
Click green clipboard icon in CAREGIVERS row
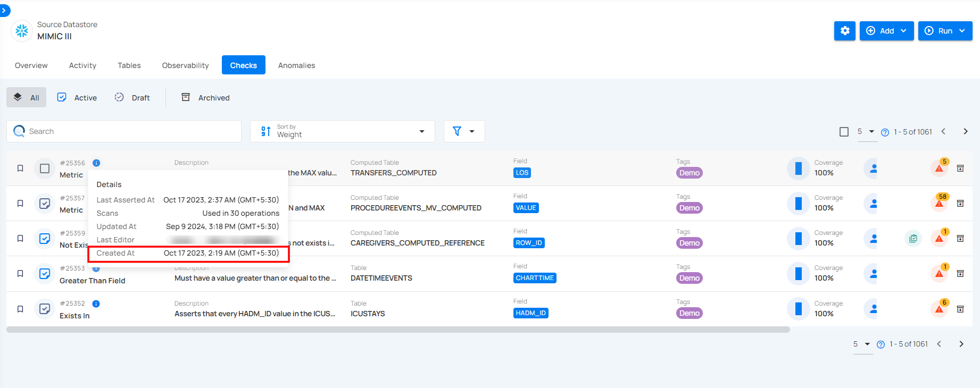(x=913, y=239)
